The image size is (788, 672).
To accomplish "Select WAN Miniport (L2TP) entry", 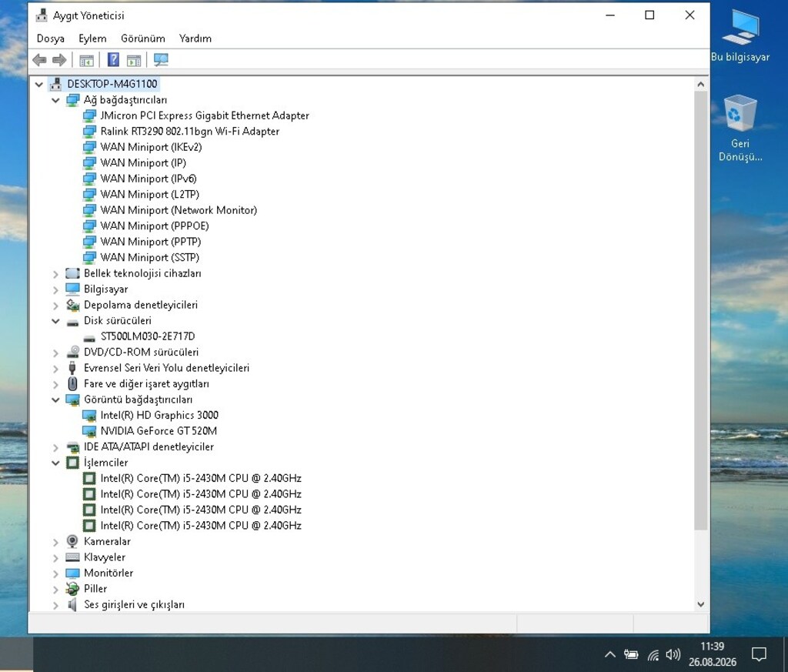I will coord(150,195).
